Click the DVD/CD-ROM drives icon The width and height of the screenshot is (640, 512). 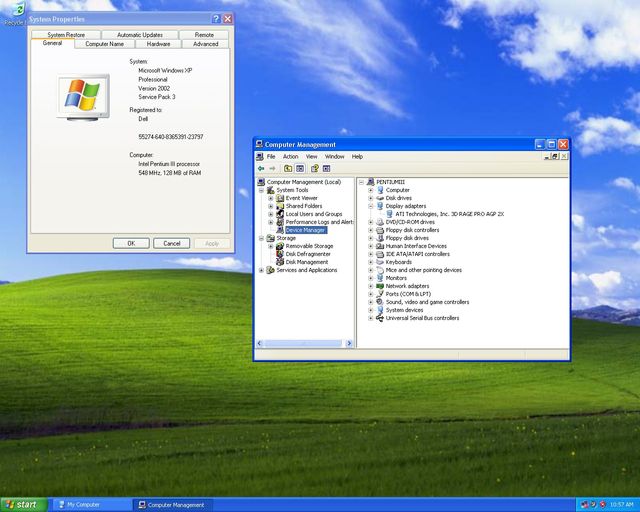pos(380,222)
